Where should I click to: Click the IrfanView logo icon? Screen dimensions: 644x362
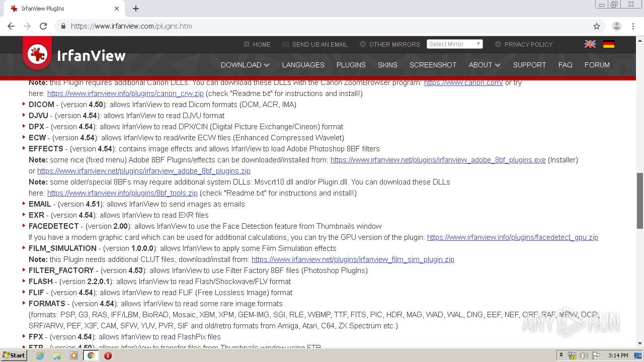click(x=37, y=54)
